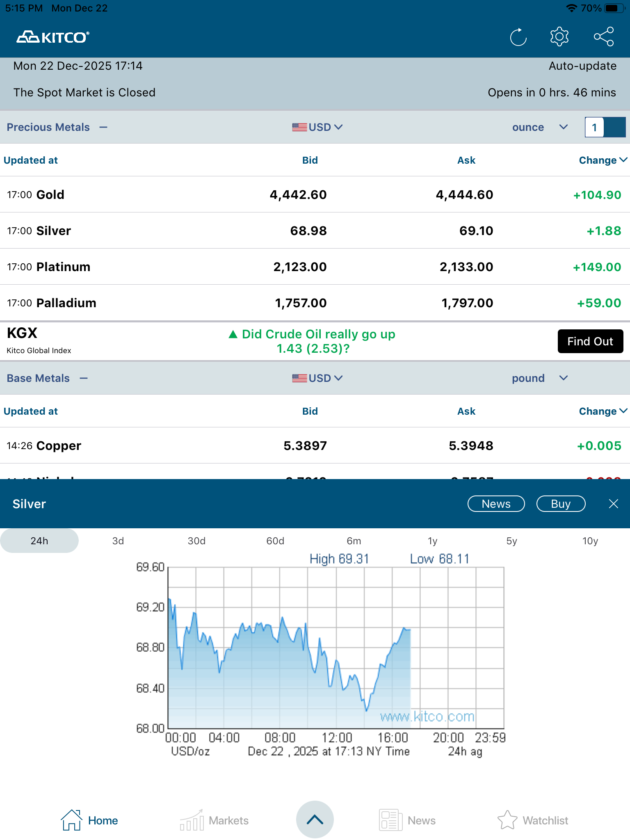Switch to the Watchlist tab label
630x840 pixels.
546,820
